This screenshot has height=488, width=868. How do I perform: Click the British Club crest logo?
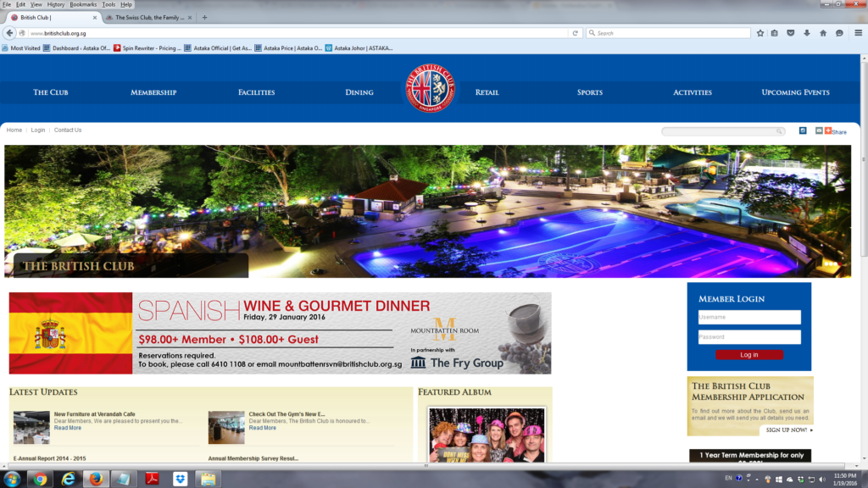point(430,88)
